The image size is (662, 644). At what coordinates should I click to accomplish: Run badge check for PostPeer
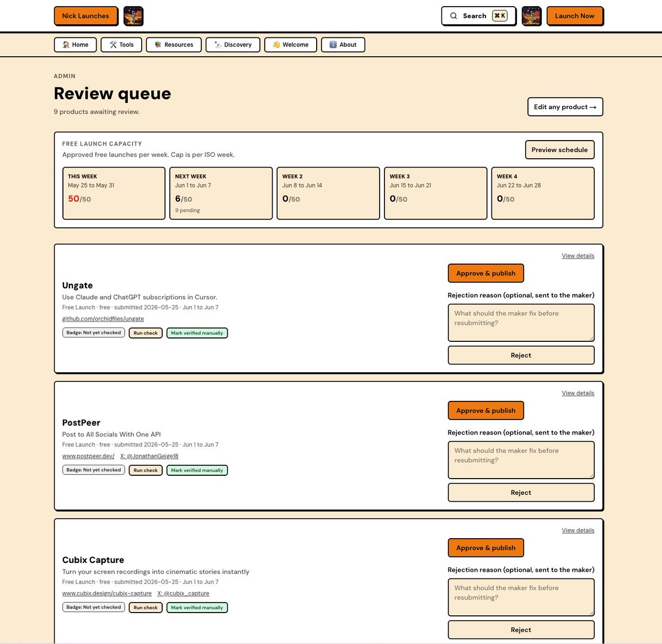tap(146, 470)
